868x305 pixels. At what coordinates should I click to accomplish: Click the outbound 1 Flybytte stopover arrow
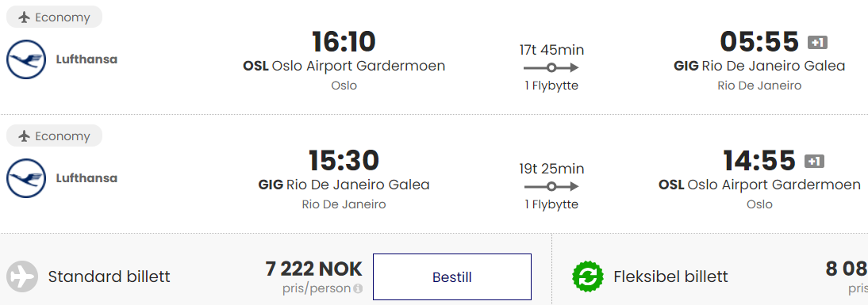coord(551,67)
